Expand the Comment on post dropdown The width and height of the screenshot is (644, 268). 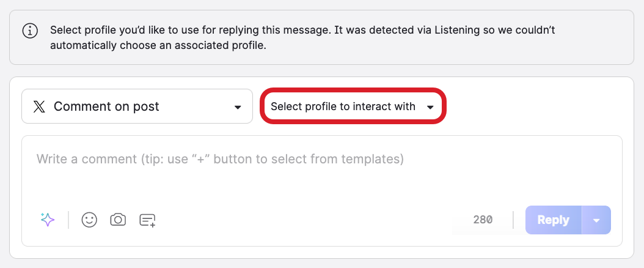point(137,106)
